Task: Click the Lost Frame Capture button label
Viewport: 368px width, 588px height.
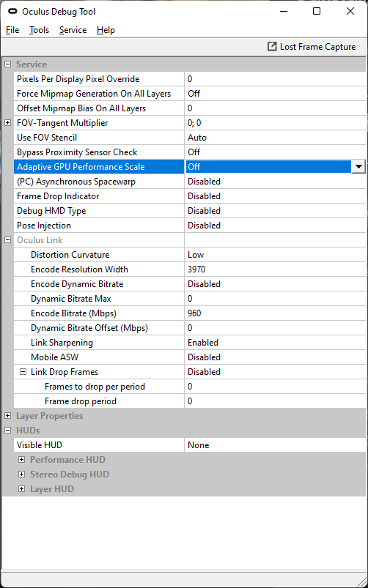Action: coord(317,47)
